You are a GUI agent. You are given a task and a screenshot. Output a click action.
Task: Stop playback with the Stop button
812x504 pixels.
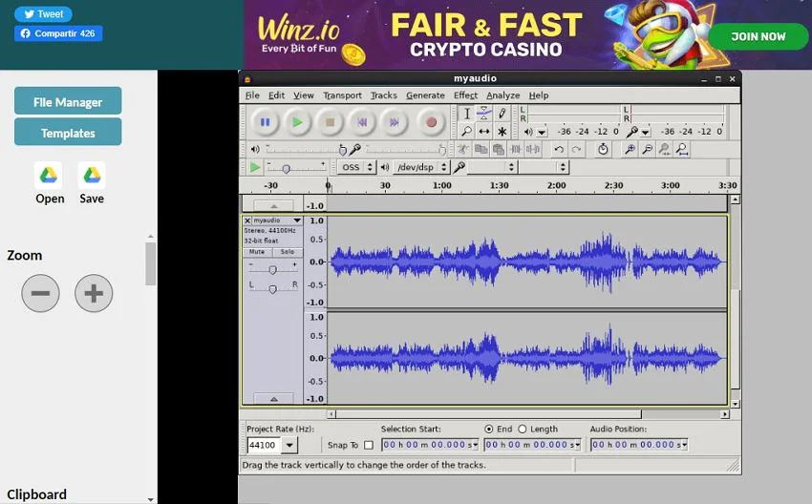330,122
